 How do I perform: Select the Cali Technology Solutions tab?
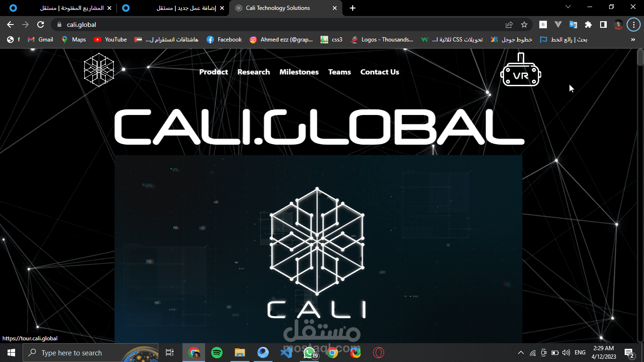coord(286,8)
